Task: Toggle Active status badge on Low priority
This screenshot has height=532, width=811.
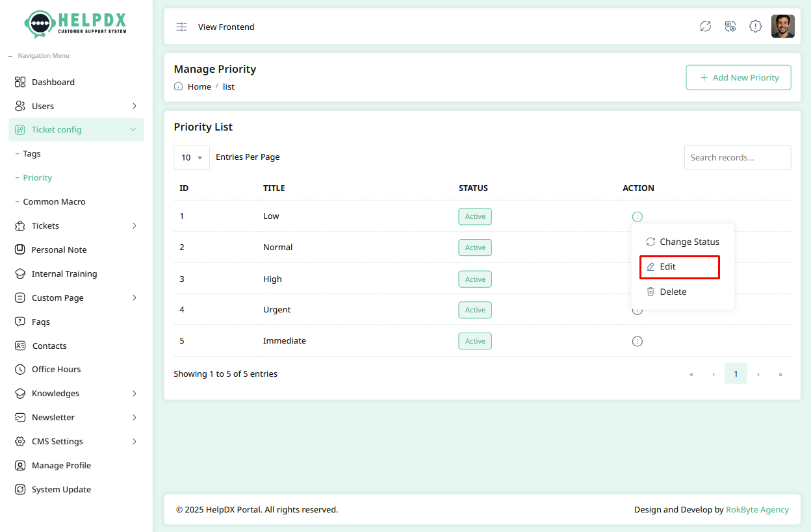Action: pos(475,216)
